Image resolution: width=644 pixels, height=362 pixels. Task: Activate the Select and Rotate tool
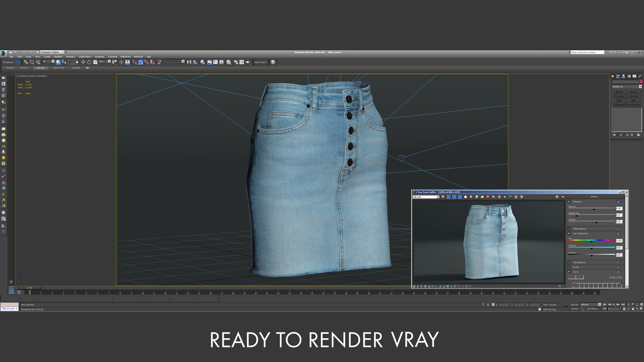pyautogui.click(x=89, y=62)
